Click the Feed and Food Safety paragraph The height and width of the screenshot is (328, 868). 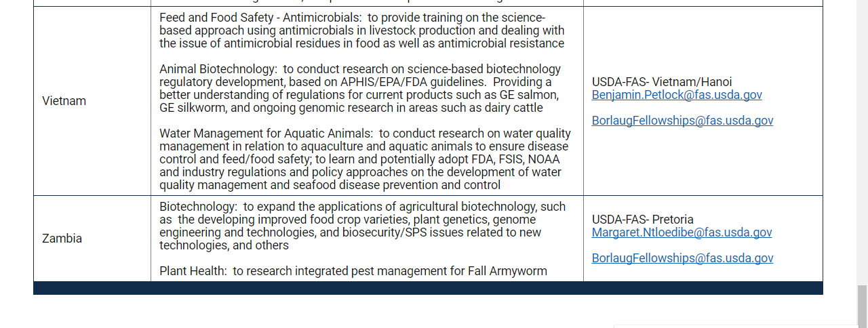[x=361, y=30]
